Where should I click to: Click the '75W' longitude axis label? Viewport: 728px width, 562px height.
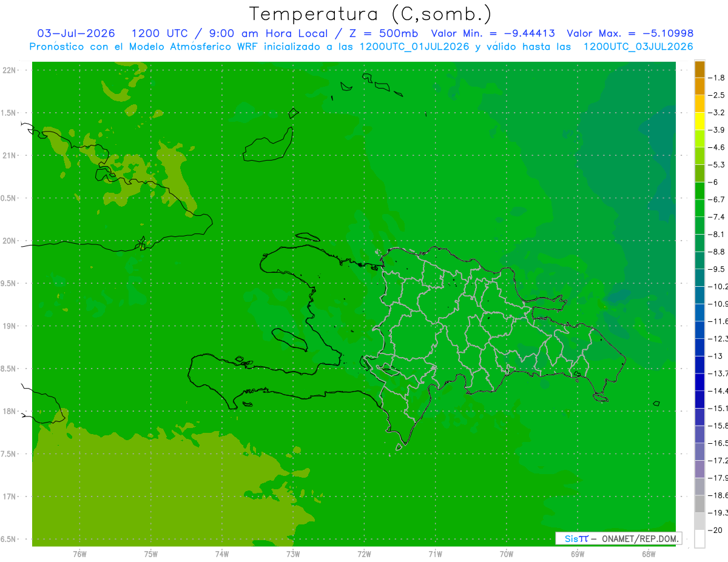tap(151, 554)
